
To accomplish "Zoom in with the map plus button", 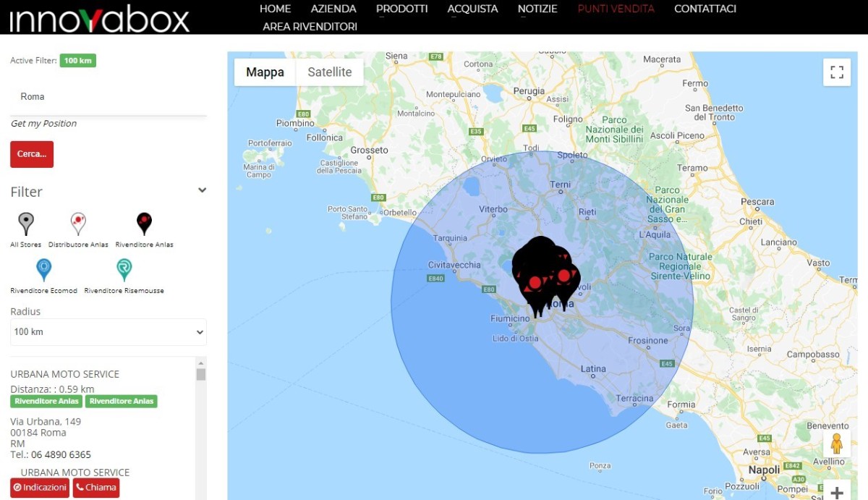I will pyautogui.click(x=837, y=492).
